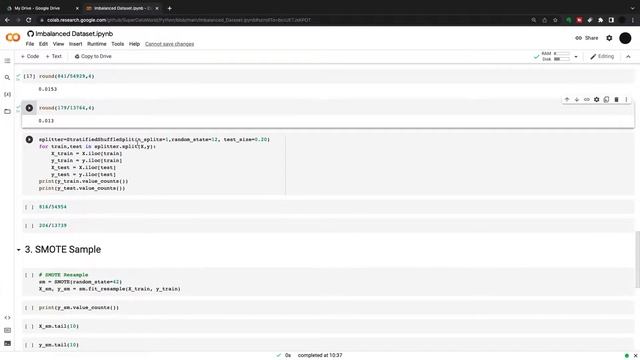Open a new browser tab
This screenshot has height=360, width=640.
[x=169, y=8]
